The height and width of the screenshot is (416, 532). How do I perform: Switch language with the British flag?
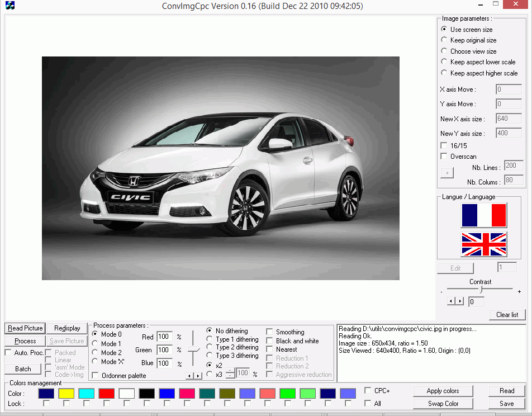pyautogui.click(x=484, y=244)
